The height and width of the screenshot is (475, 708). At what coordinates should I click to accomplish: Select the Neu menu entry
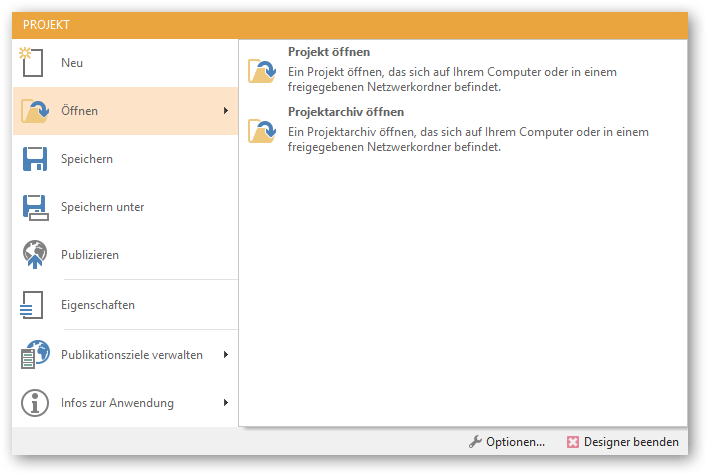72,63
